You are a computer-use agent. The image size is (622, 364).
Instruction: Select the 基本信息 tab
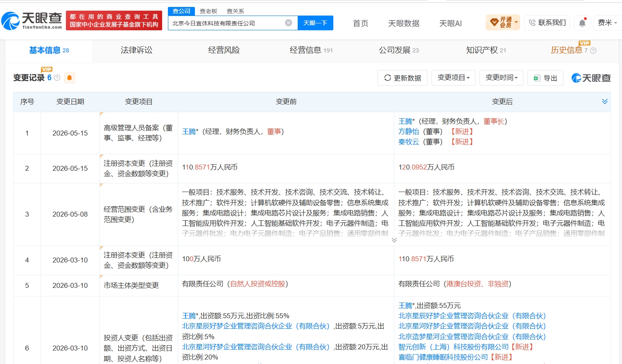pyautogui.click(x=49, y=50)
